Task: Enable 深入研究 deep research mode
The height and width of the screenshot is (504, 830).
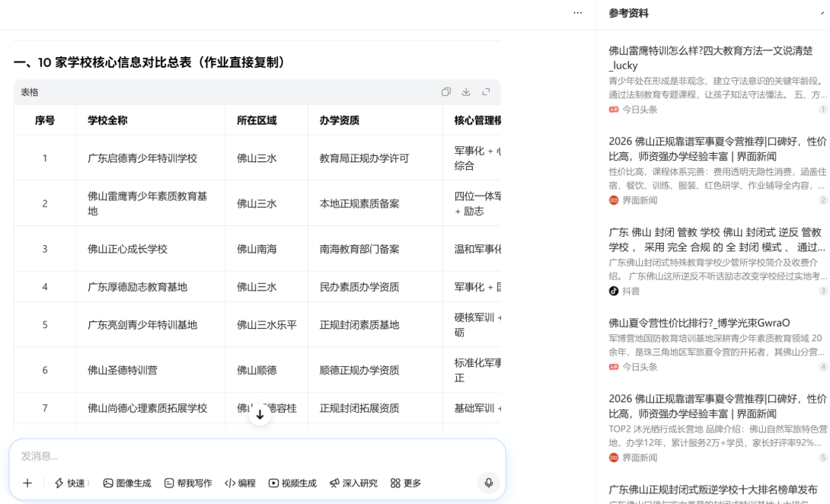Action: pyautogui.click(x=353, y=483)
